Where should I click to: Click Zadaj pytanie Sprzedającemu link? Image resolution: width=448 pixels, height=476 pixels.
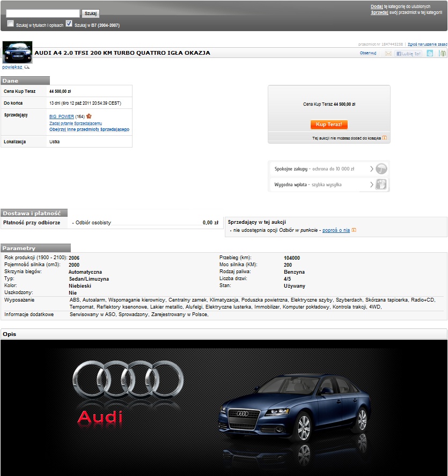[x=76, y=123]
